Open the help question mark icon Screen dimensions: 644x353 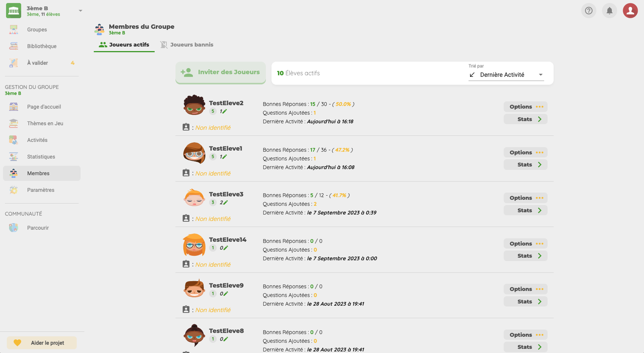pyautogui.click(x=588, y=11)
